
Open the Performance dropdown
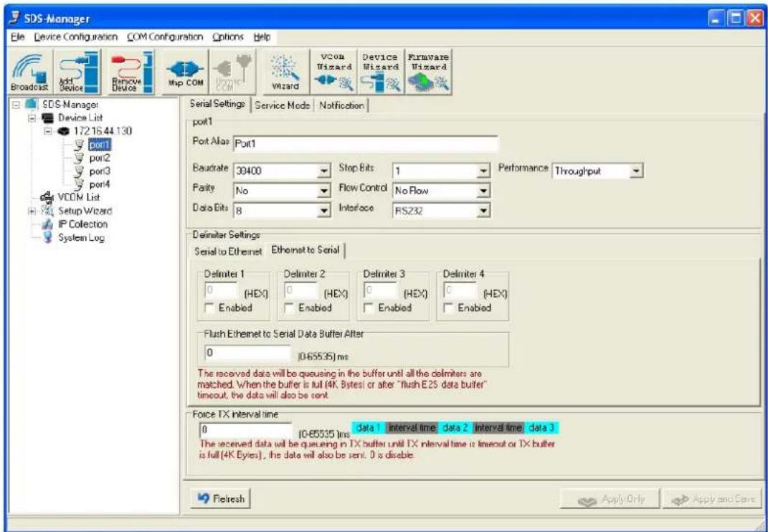[636, 171]
